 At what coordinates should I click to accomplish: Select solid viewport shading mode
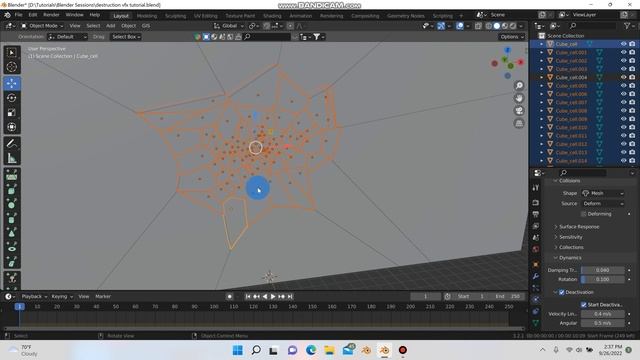497,26
